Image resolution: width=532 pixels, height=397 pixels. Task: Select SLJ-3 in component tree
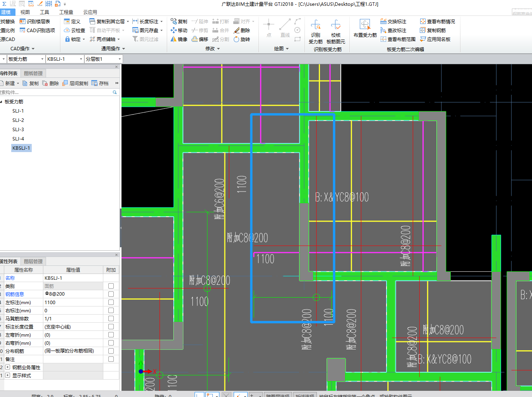[18, 130]
